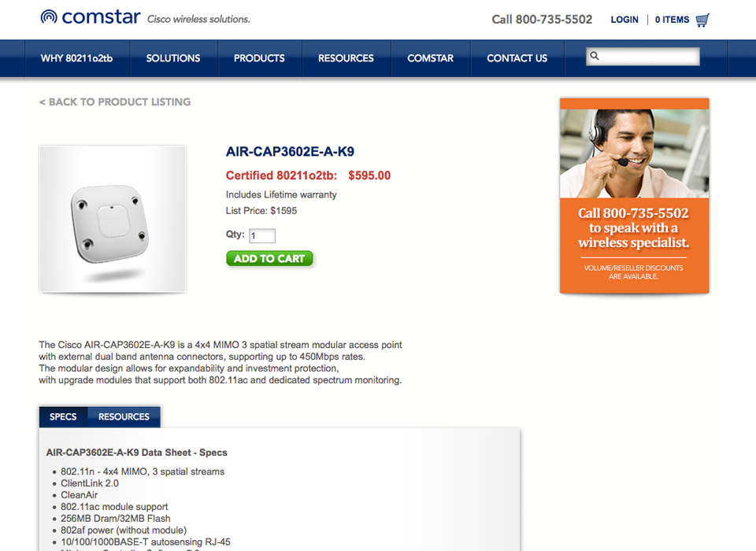Screen dimensions: 756x551
Task: Click the LOGIN link
Action: [x=624, y=20]
